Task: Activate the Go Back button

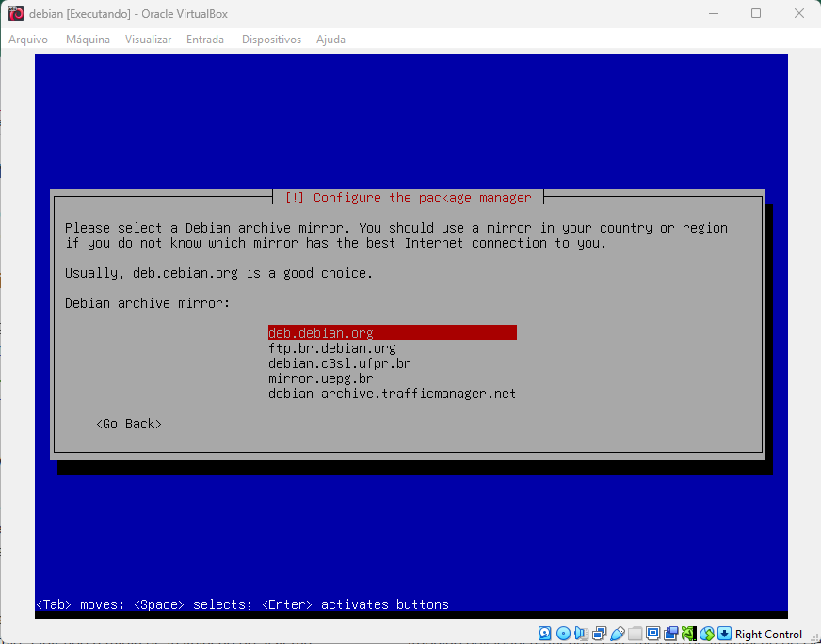Action: pos(129,424)
